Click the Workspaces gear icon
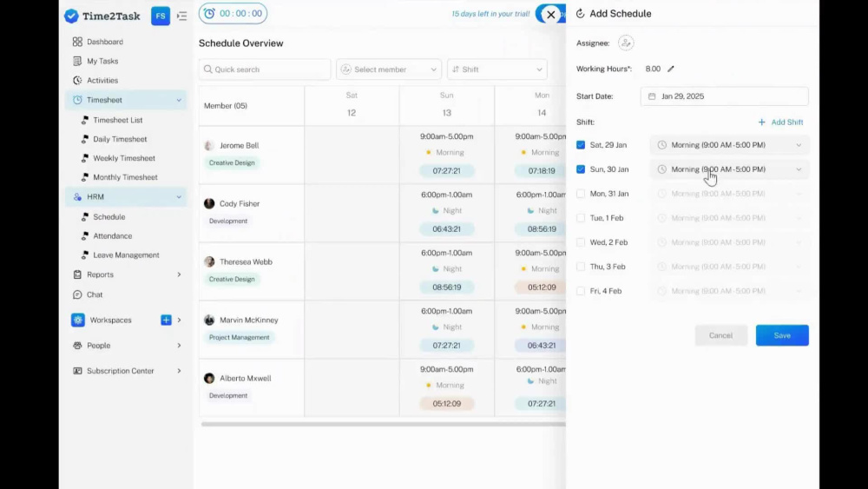 coord(78,320)
